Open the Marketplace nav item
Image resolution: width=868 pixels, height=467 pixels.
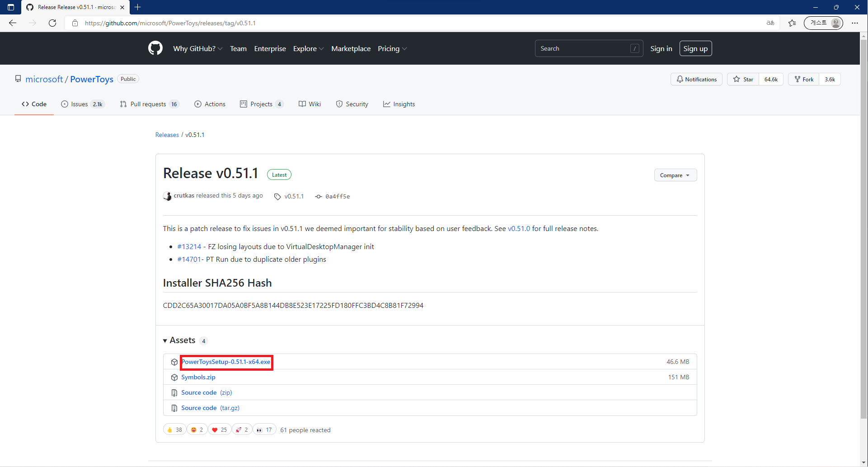351,48
